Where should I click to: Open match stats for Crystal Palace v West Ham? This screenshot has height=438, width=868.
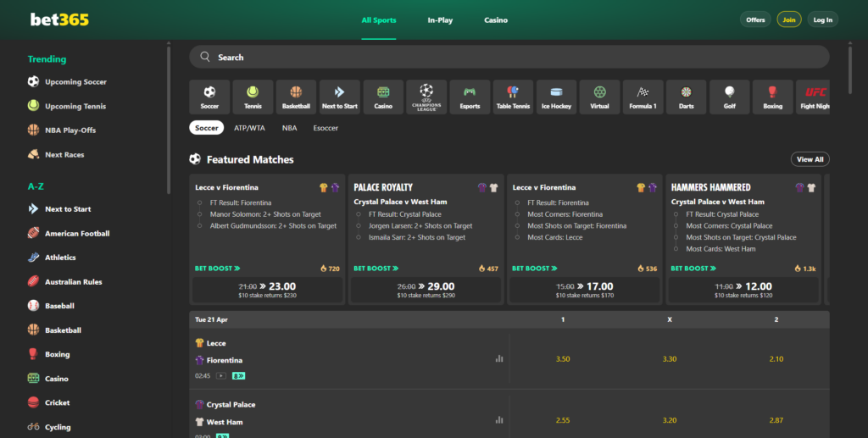(x=499, y=419)
